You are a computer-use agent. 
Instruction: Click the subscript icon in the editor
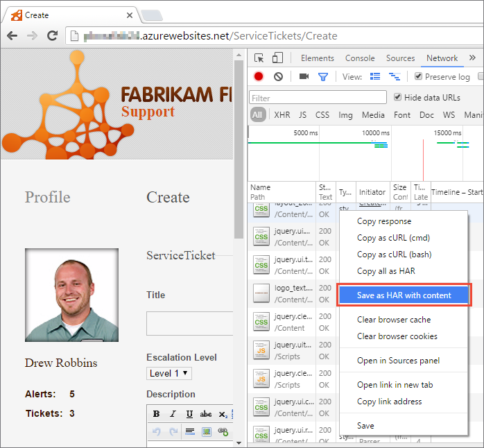pos(223,414)
